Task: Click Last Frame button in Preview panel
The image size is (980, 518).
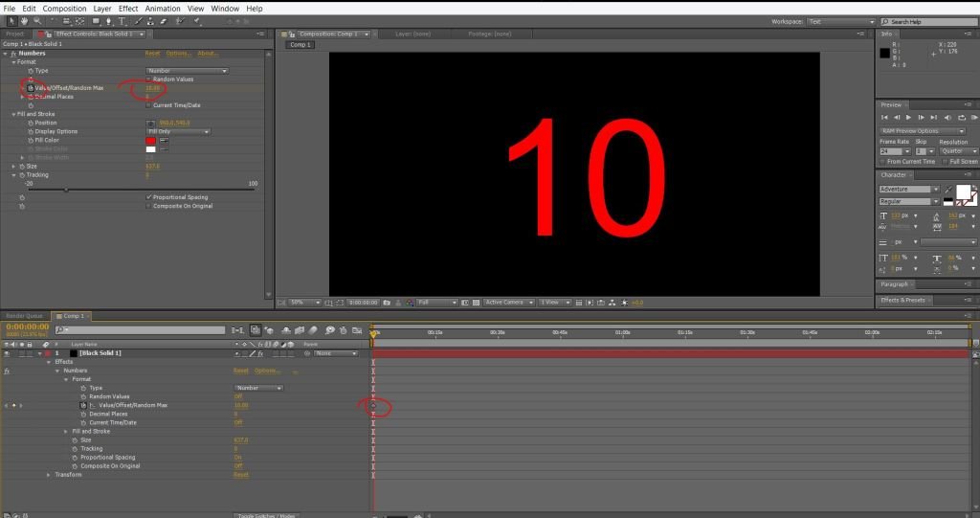Action: [x=933, y=118]
